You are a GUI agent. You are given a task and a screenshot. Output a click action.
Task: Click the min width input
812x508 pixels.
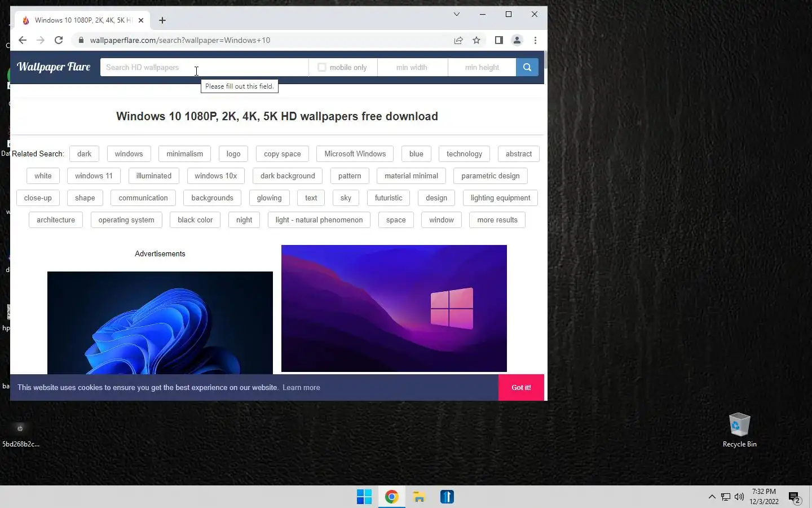pyautogui.click(x=413, y=67)
